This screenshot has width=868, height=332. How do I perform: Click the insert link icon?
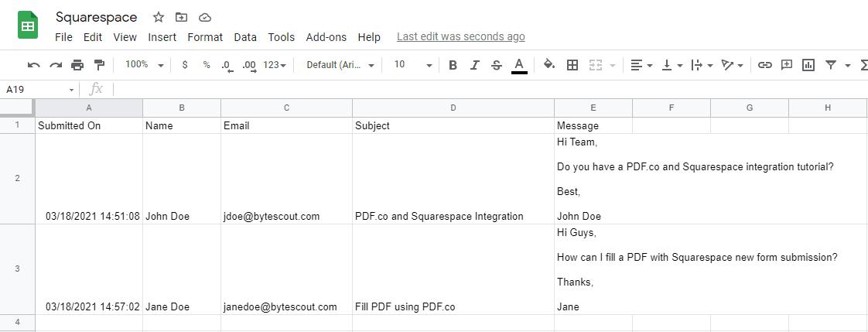click(764, 65)
